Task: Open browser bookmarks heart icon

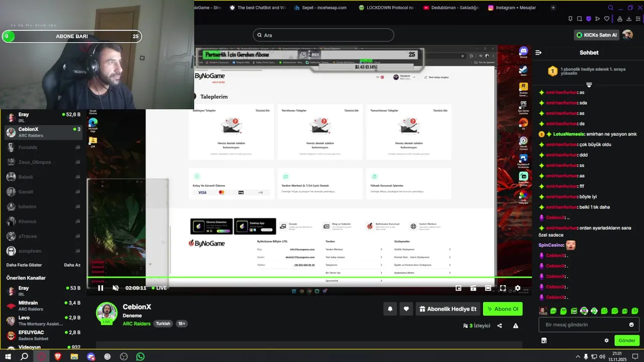Action: (x=607, y=19)
